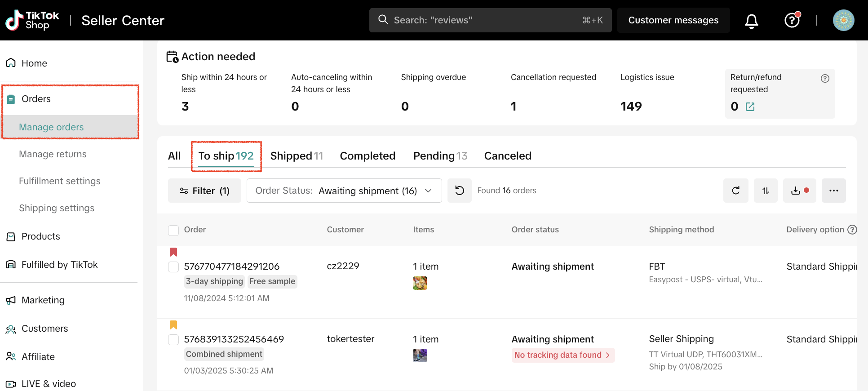Screen dimensions: 868x391
Task: Tick the checkbox for order 576839133252456469
Action: [173, 340]
